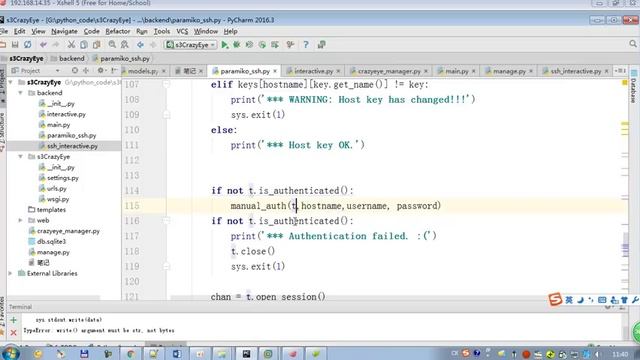Open Find with the magnifier icon
This screenshot has height=360, width=640.
coord(112,44)
